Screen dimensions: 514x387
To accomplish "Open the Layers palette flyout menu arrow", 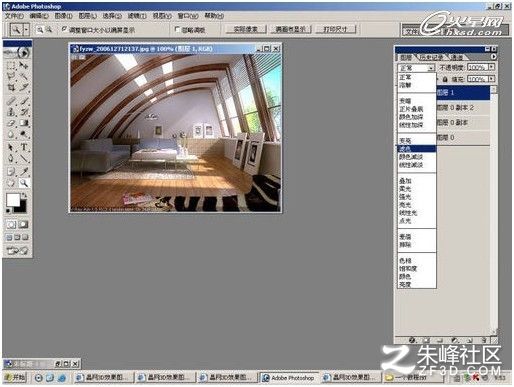I will pyautogui.click(x=493, y=57).
